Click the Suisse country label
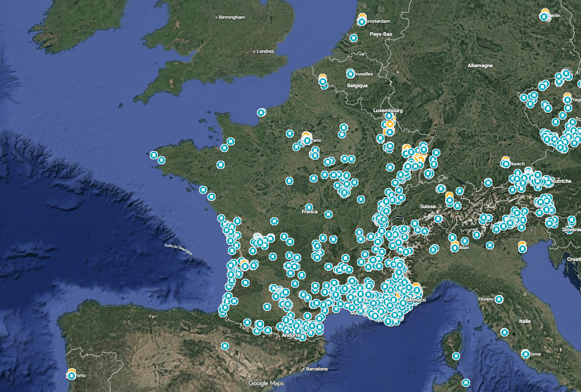The height and width of the screenshot is (392, 581). [428, 206]
